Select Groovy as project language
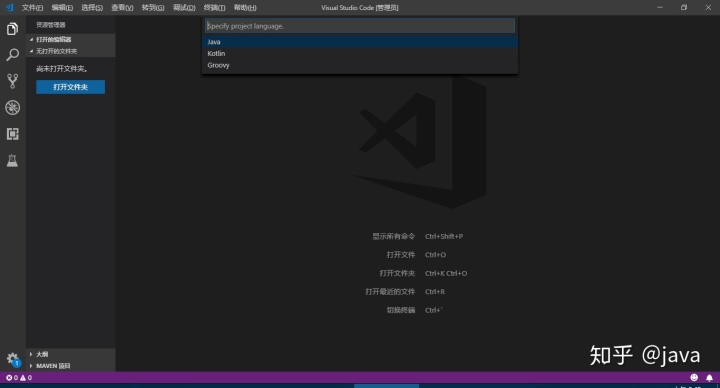The height and width of the screenshot is (388, 720). coord(360,65)
